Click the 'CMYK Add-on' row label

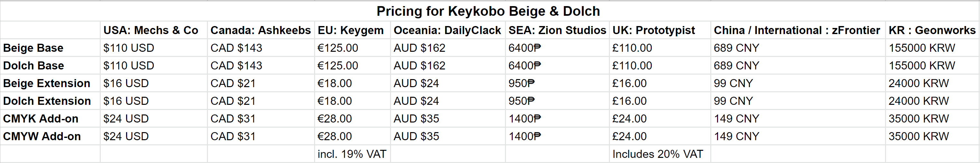pos(41,119)
